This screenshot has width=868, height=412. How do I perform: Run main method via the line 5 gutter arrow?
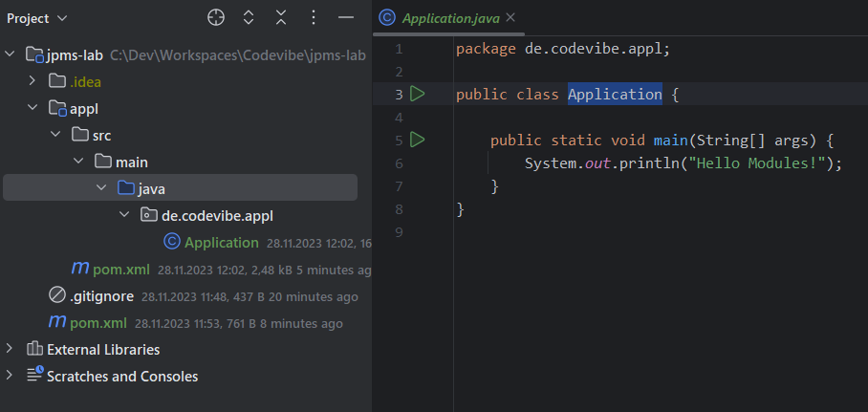point(418,141)
